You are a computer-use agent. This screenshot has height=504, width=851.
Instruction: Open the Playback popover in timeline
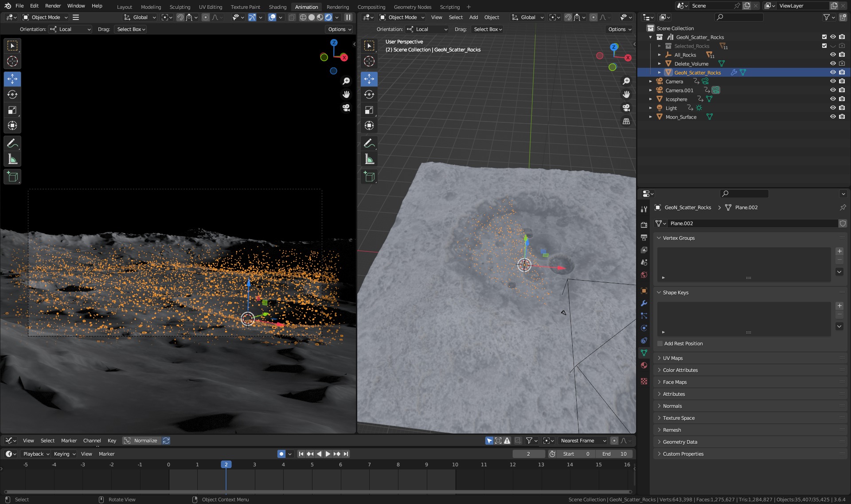click(36, 454)
